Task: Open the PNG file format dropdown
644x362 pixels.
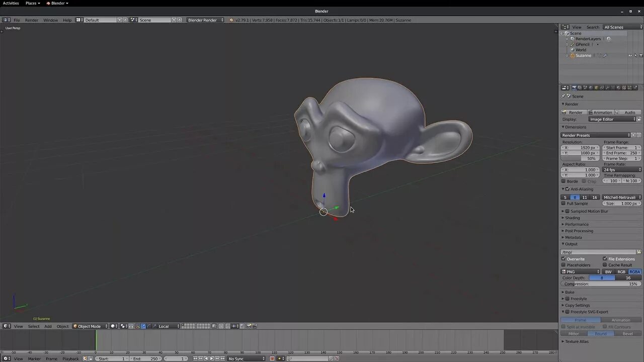Action: pyautogui.click(x=581, y=271)
